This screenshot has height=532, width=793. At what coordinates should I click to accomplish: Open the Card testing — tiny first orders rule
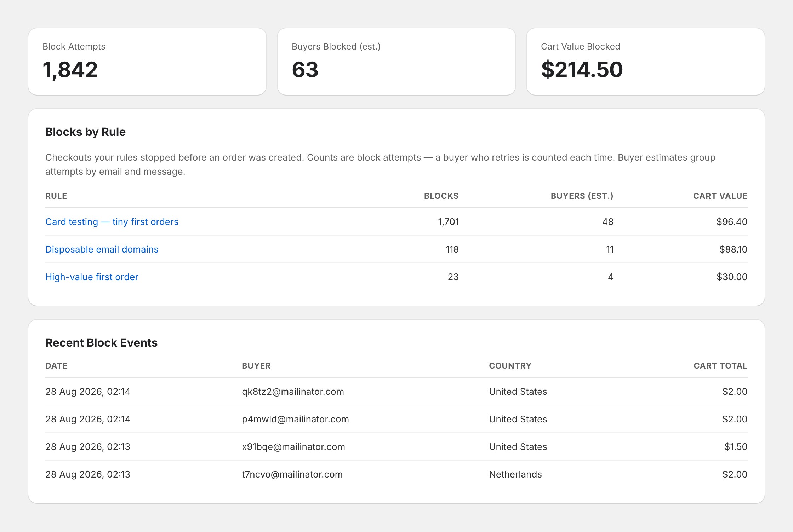[x=112, y=222]
